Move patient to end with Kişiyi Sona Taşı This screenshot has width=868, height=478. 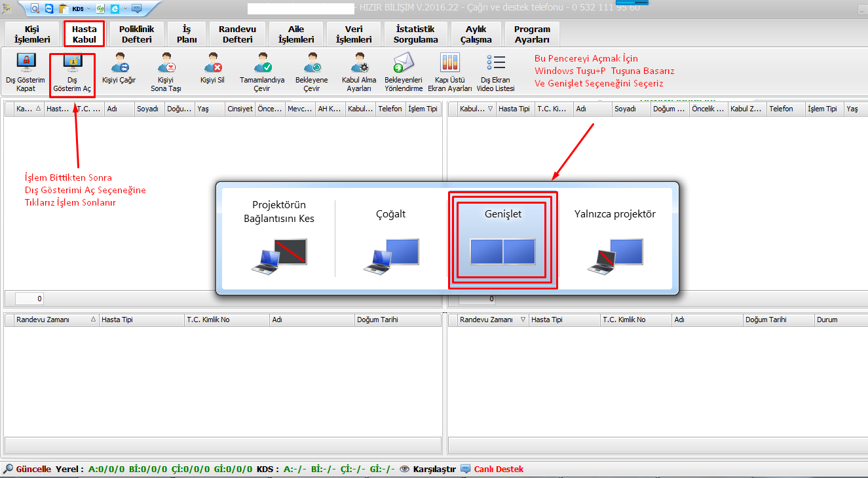[166, 64]
